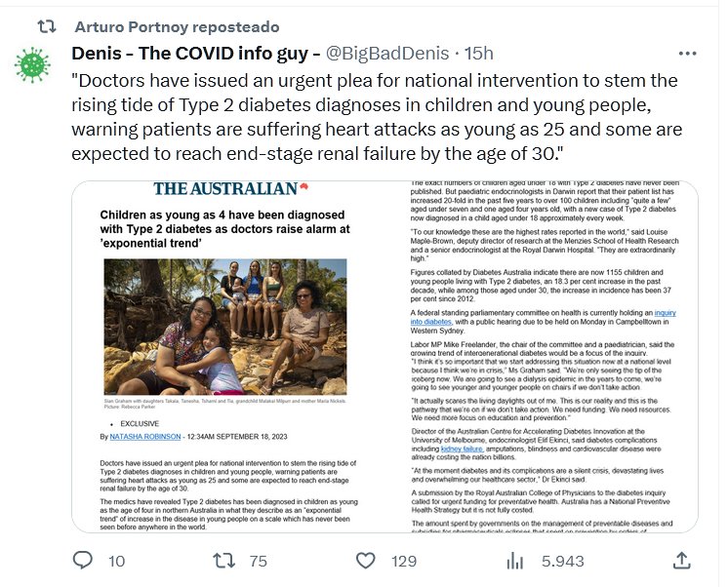
Task: Open the tweet via the 15h timestamp
Action: coord(478,53)
